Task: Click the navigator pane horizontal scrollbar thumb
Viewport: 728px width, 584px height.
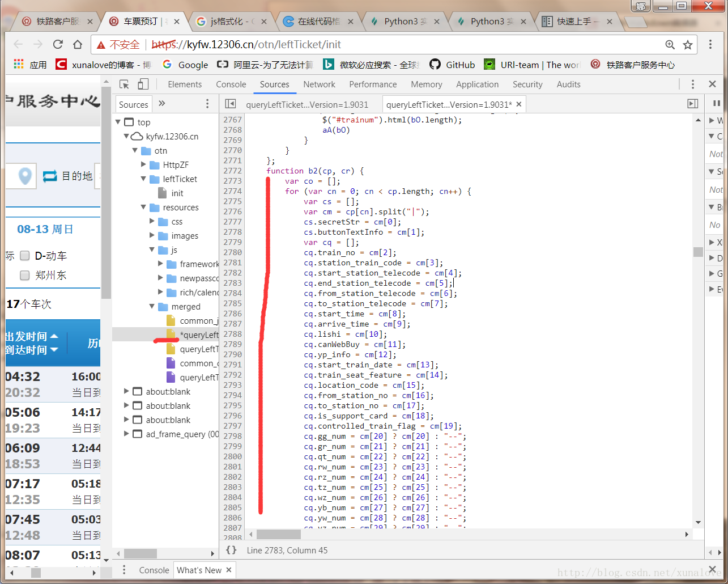Action: 140,553
